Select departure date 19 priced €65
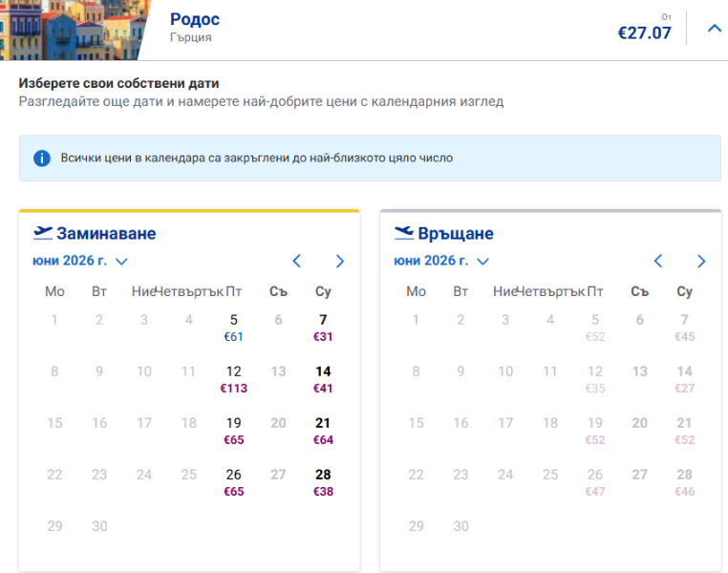The image size is (728, 573). [x=233, y=431]
